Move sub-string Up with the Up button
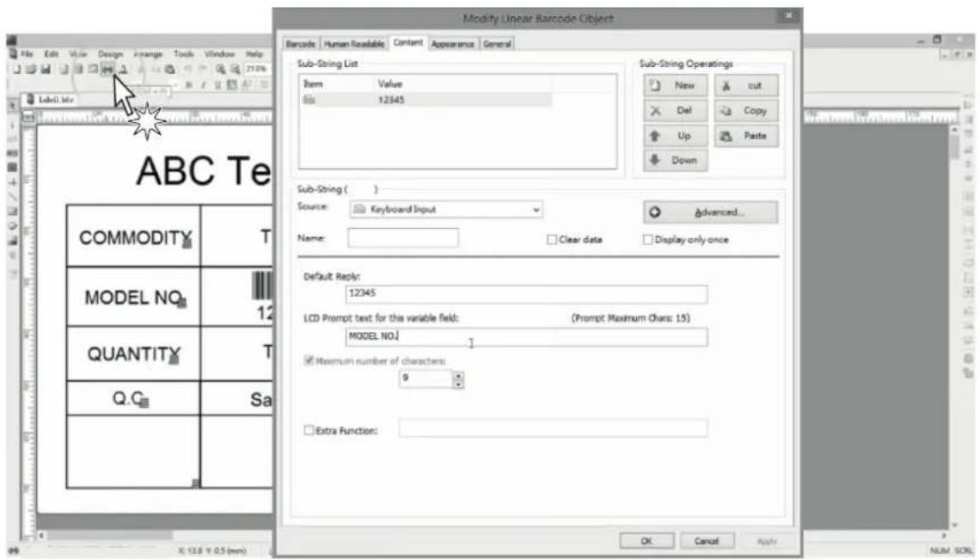Image resolution: width=980 pixels, height=560 pixels. (x=676, y=136)
